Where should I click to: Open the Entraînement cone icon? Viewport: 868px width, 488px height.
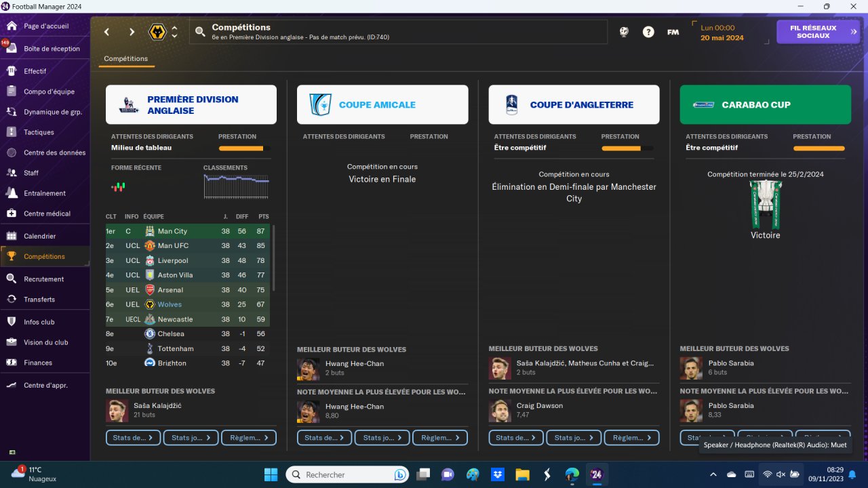[12, 193]
